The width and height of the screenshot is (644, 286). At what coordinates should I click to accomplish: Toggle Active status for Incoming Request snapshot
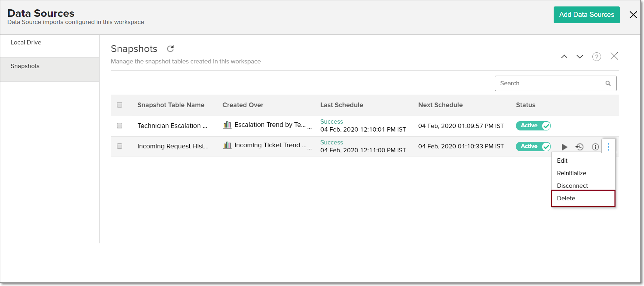point(533,147)
